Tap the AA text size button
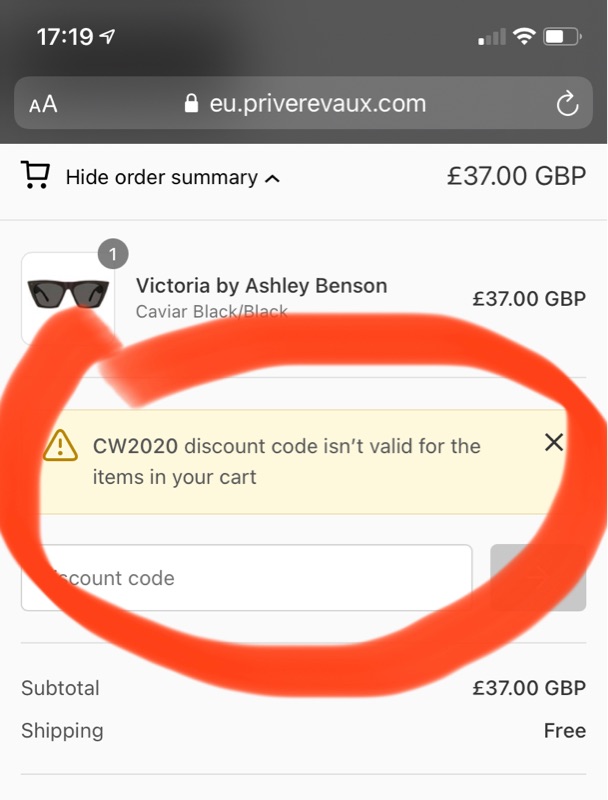Image resolution: width=608 pixels, height=800 pixels. point(43,104)
